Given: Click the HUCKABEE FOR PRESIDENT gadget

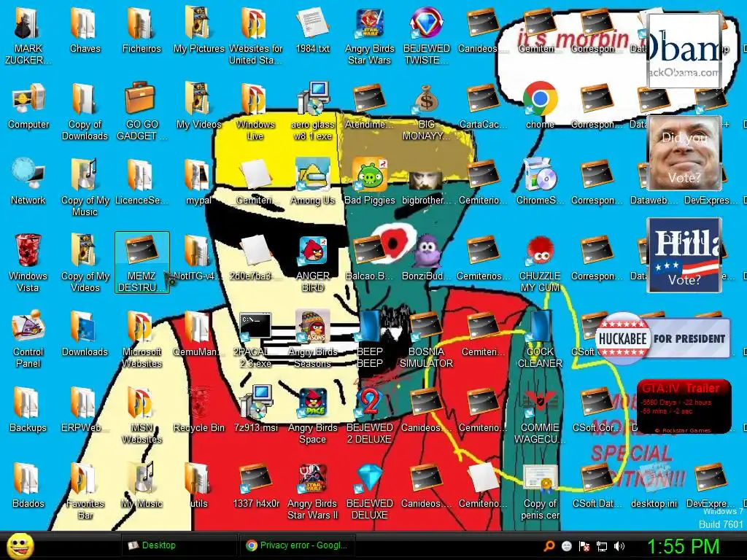Looking at the screenshot, I should coord(663,338).
